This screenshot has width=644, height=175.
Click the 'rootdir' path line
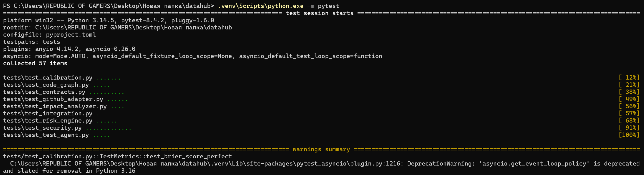[118, 28]
